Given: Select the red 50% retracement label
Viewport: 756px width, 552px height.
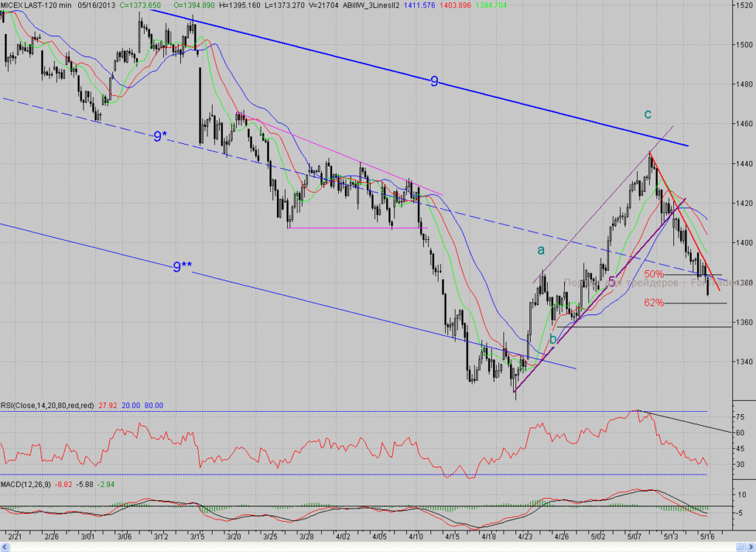Looking at the screenshot, I should pyautogui.click(x=654, y=275).
